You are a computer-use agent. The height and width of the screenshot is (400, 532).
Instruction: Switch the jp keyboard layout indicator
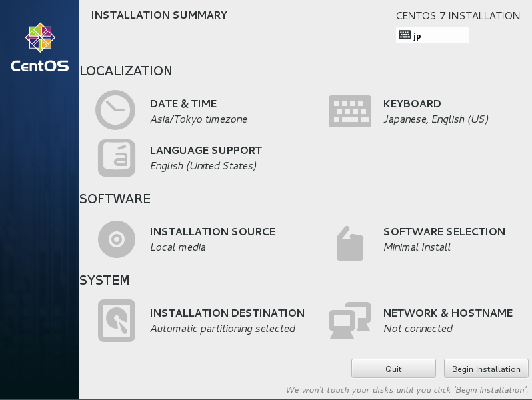pos(433,35)
